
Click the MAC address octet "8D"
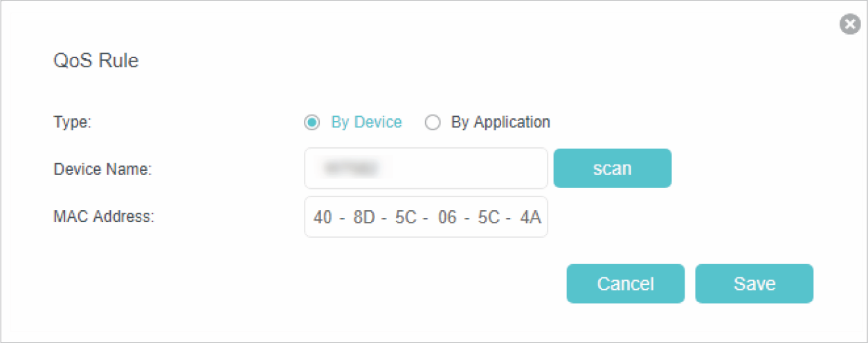pyautogui.click(x=363, y=218)
